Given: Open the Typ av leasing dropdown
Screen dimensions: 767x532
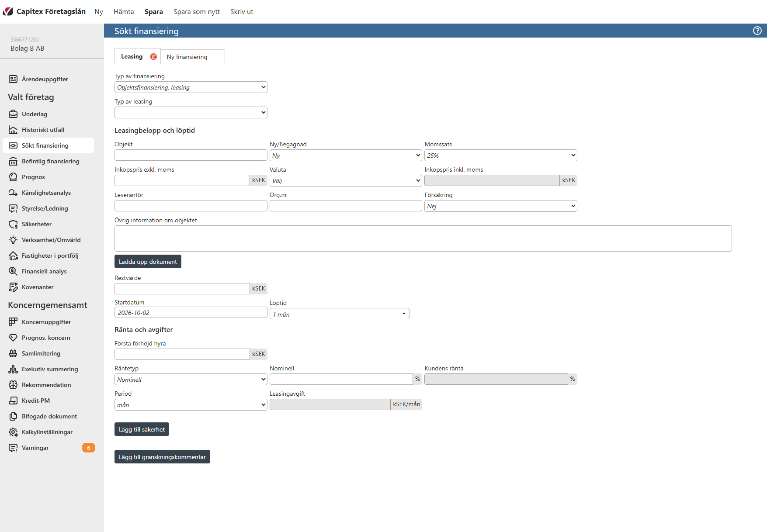Looking at the screenshot, I should tap(191, 113).
